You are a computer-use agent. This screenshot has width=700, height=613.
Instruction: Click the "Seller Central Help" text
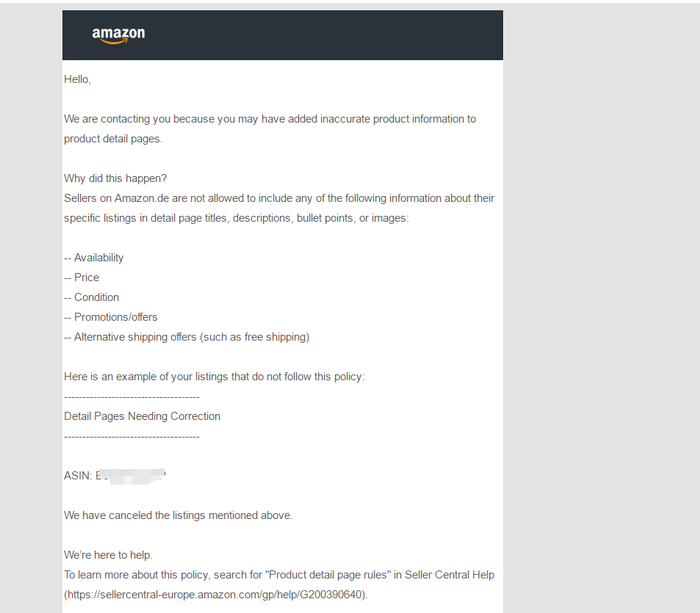click(x=450, y=575)
